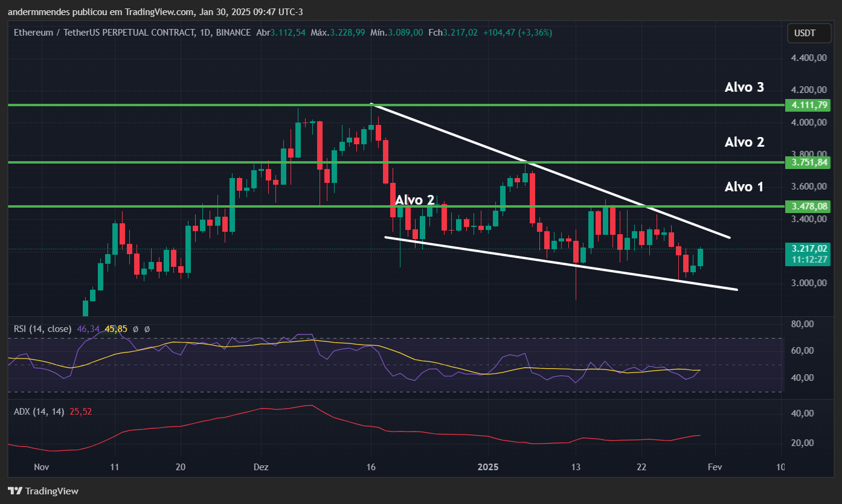This screenshot has width=842, height=504.
Task: Click the Alvo 3 label
Action: tap(744, 87)
